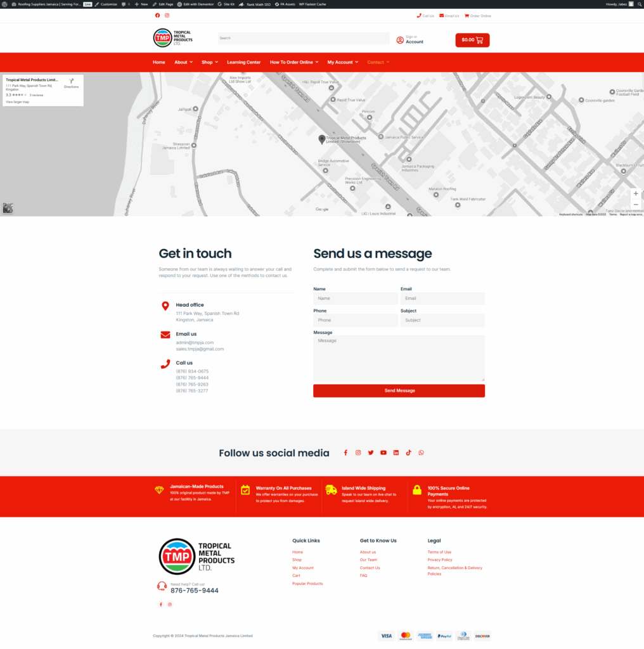644x649 pixels.
Task: Click the Message text area field
Action: 399,359
